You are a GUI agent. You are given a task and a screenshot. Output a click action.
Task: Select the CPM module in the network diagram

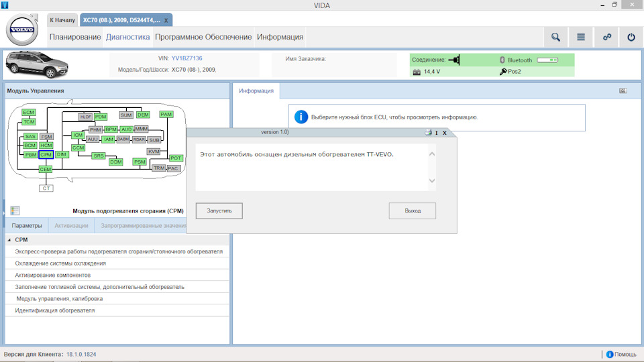(x=46, y=155)
